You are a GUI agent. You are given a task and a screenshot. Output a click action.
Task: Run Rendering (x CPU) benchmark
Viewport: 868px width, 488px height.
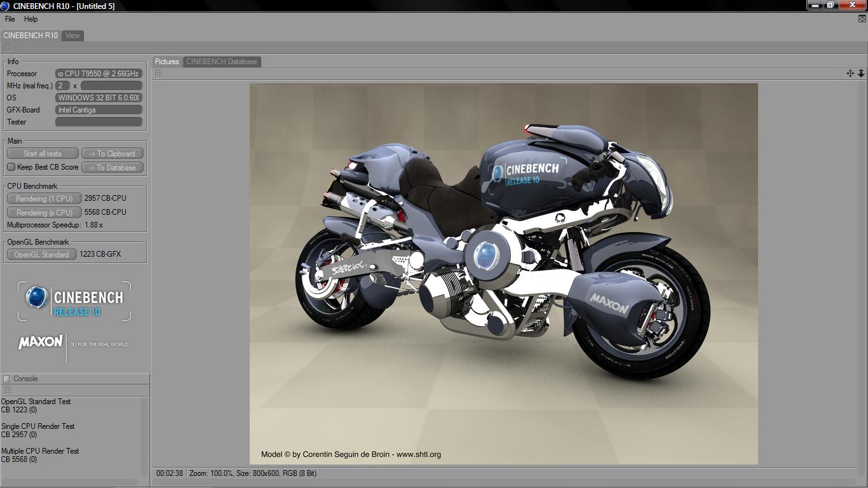(44, 213)
